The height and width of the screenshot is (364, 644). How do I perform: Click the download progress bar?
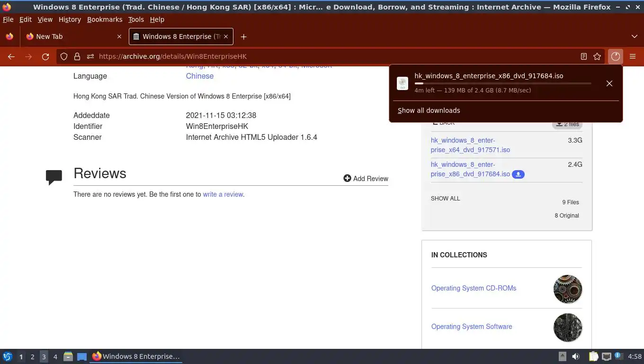tap(503, 83)
